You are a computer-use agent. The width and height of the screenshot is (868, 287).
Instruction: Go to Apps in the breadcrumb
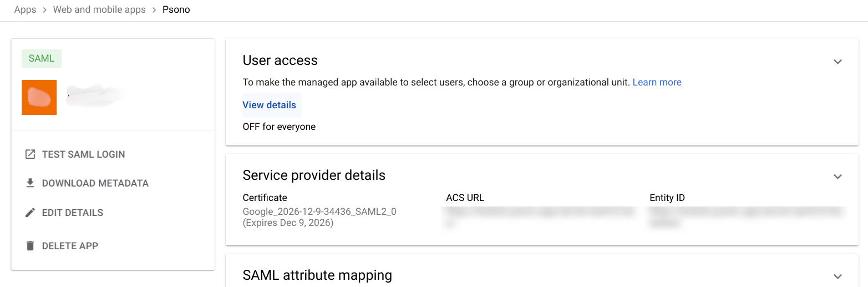(25, 9)
